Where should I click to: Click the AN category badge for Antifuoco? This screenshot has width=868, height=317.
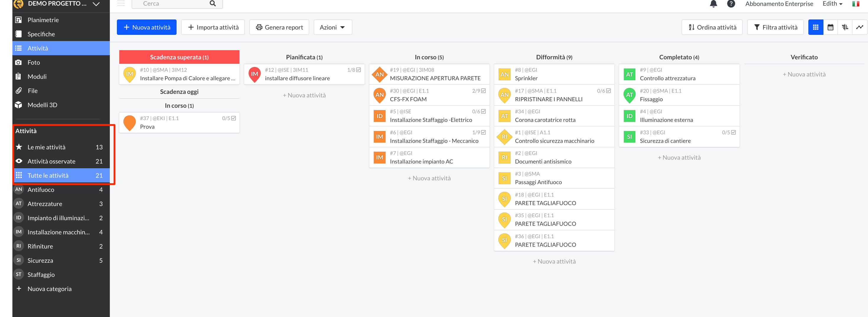19,189
